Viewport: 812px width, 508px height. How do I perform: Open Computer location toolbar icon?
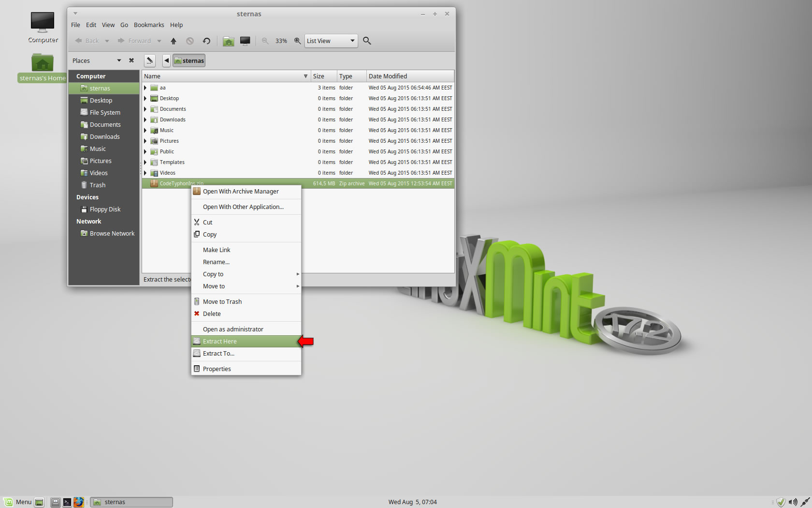pyautogui.click(x=245, y=41)
